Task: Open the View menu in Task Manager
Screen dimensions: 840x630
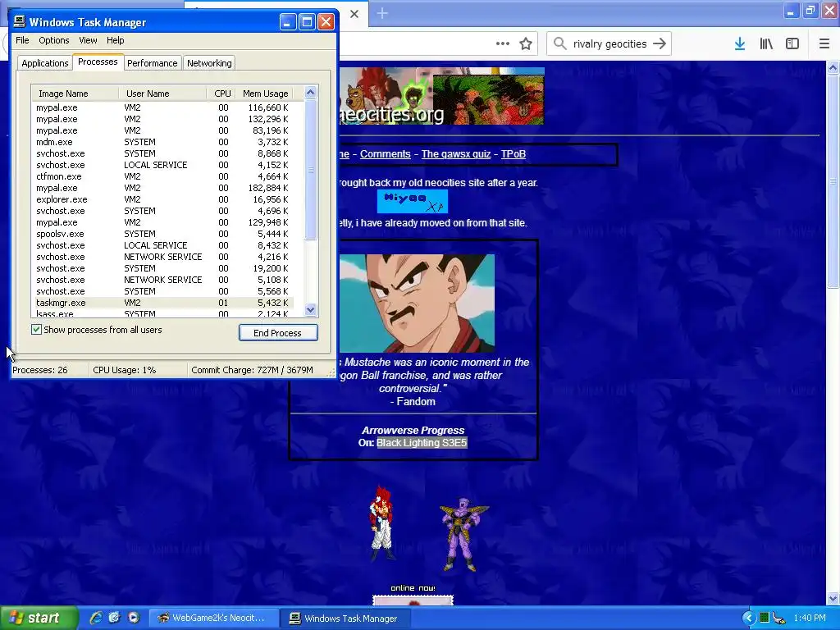Action: pyautogui.click(x=88, y=40)
